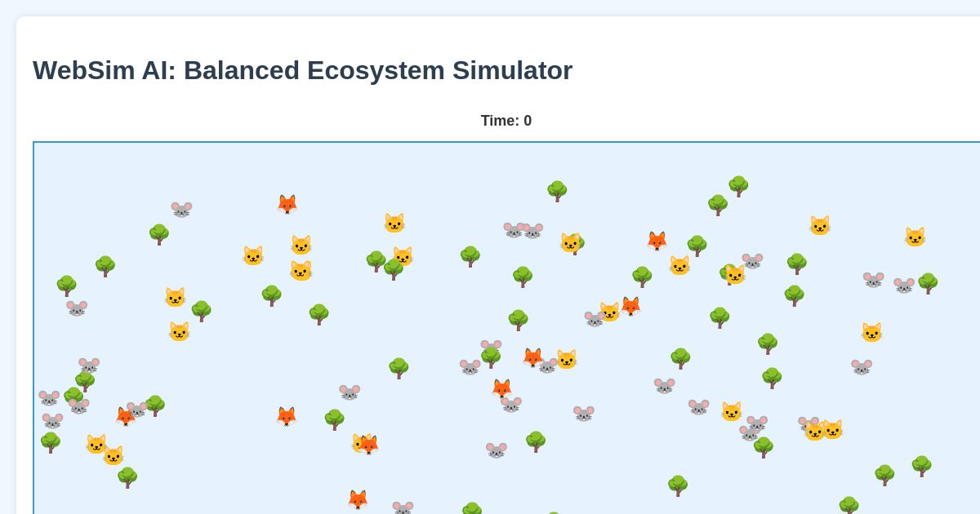Viewport: 980px width, 514px height.
Task: Click the fox chasing the mouse on the left
Action: (125, 417)
